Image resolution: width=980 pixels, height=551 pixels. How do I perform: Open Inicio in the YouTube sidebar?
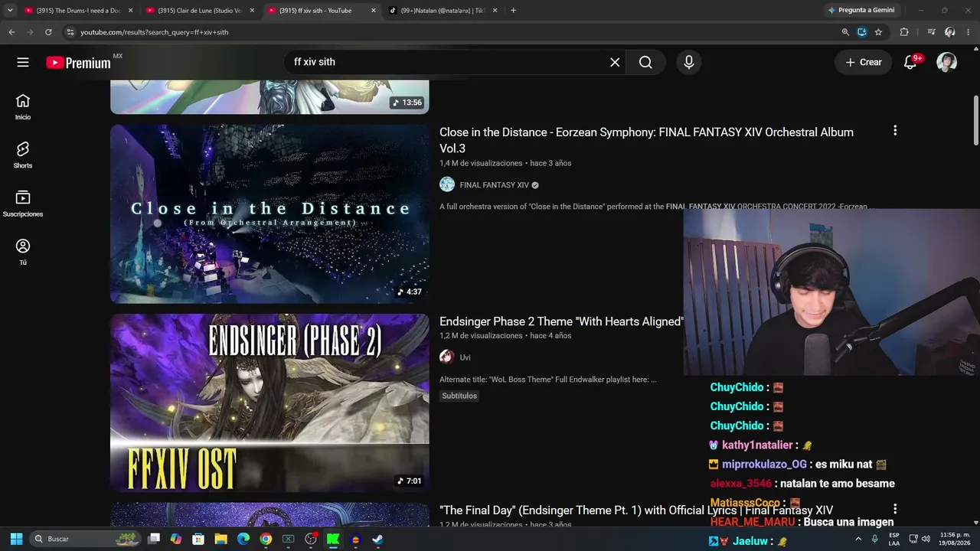(23, 107)
